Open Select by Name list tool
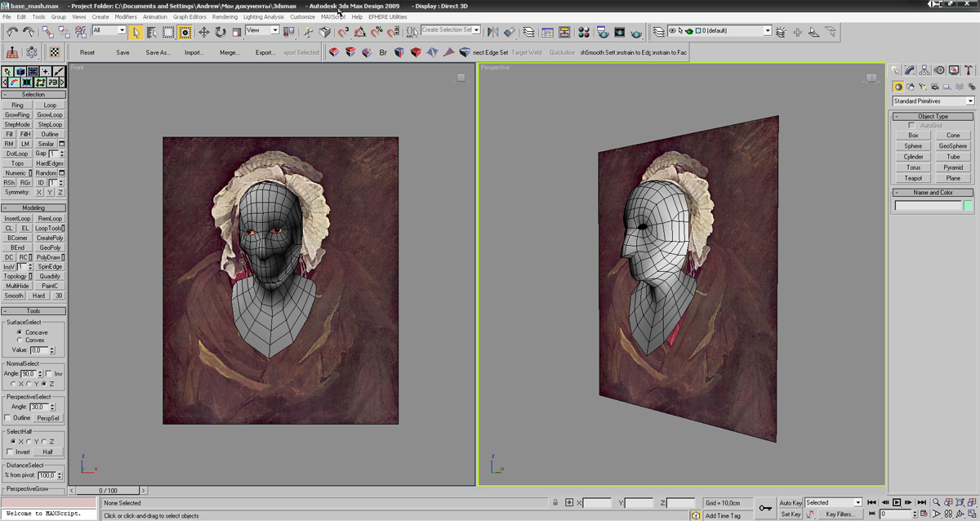This screenshot has height=521, width=980. point(152,32)
